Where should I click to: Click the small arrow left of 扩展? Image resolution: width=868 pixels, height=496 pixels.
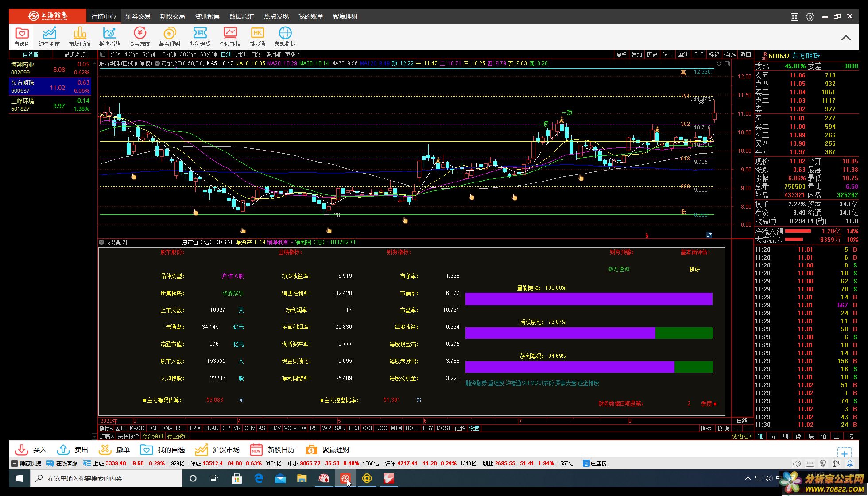(x=94, y=436)
